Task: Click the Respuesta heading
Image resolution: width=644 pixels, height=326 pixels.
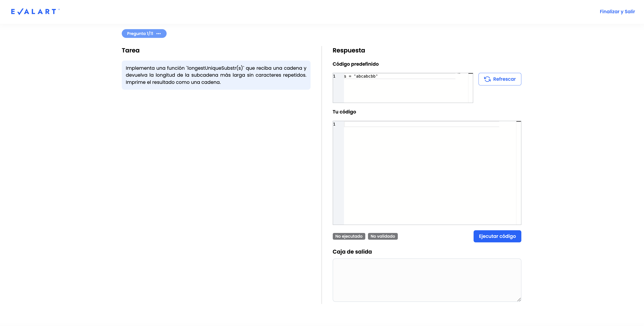Action: coord(348,50)
